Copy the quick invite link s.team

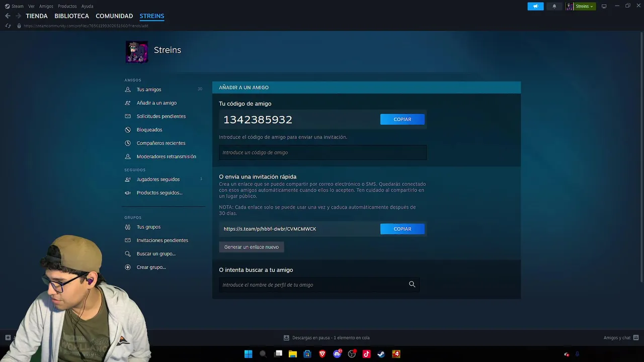[x=403, y=229]
